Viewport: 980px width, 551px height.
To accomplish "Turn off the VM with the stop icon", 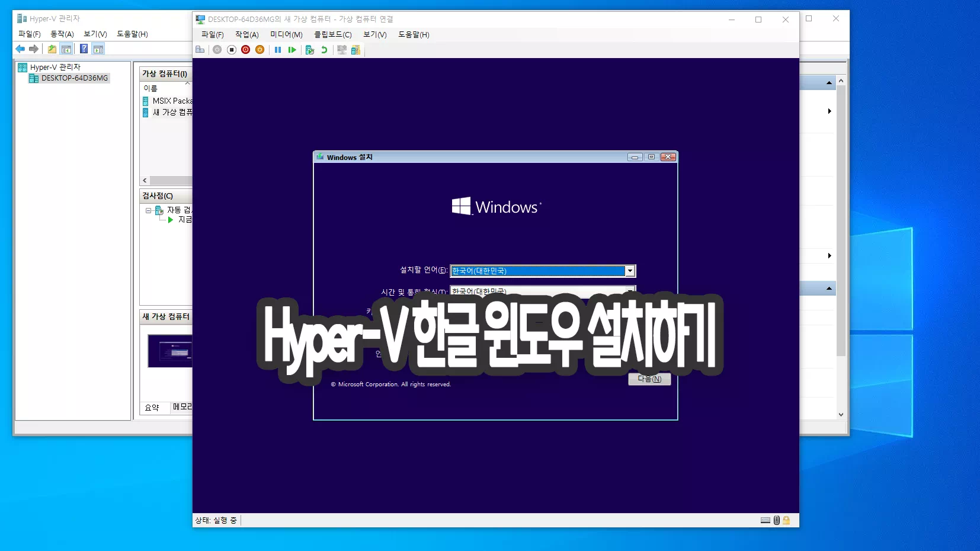I will point(232,50).
